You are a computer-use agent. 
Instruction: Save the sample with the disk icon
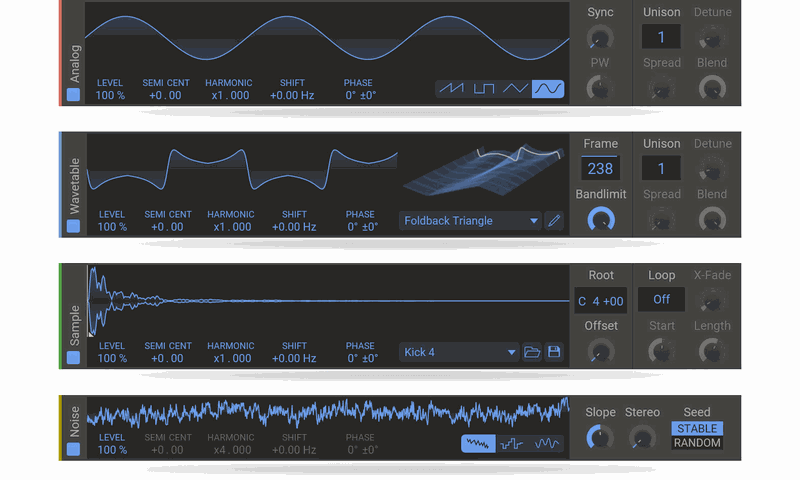point(554,352)
